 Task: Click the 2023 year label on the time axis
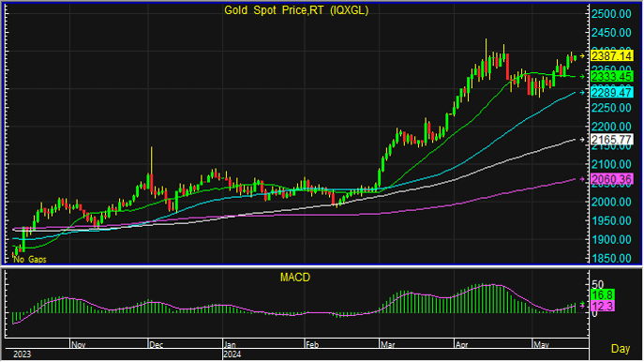(x=22, y=354)
